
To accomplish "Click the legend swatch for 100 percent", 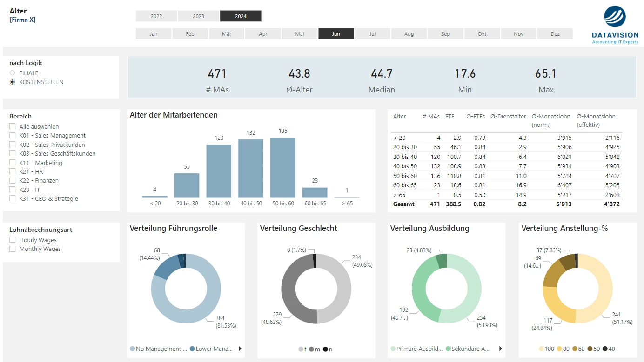I will click(x=541, y=349).
